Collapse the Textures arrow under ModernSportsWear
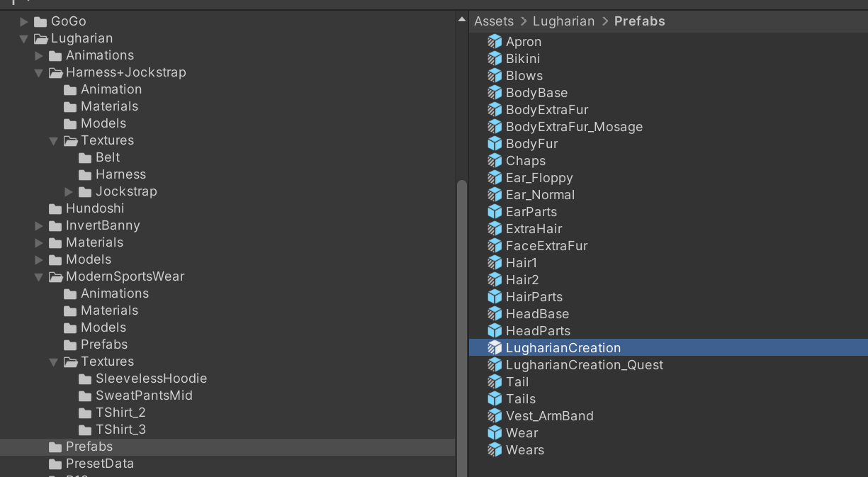The height and width of the screenshot is (477, 868). pos(54,361)
